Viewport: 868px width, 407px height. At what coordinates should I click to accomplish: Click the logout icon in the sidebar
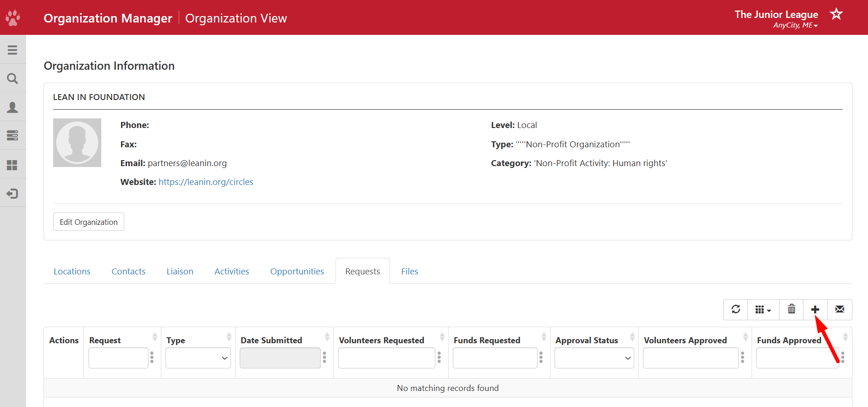[13, 194]
